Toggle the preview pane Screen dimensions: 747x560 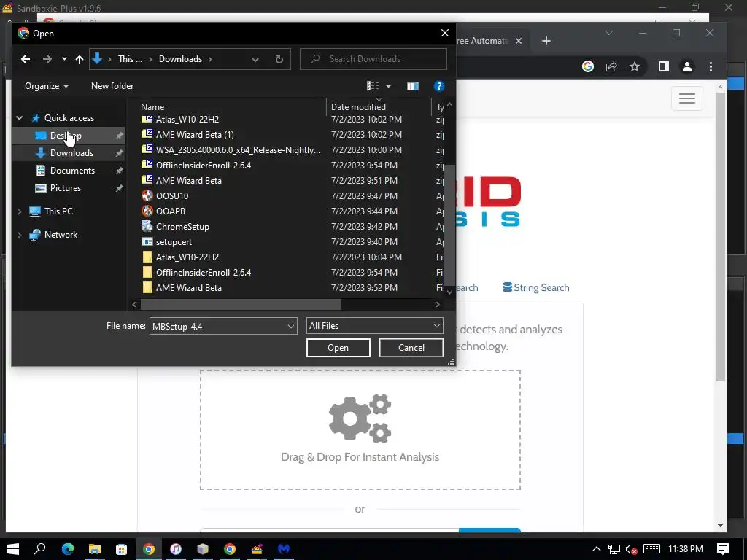pyautogui.click(x=413, y=86)
